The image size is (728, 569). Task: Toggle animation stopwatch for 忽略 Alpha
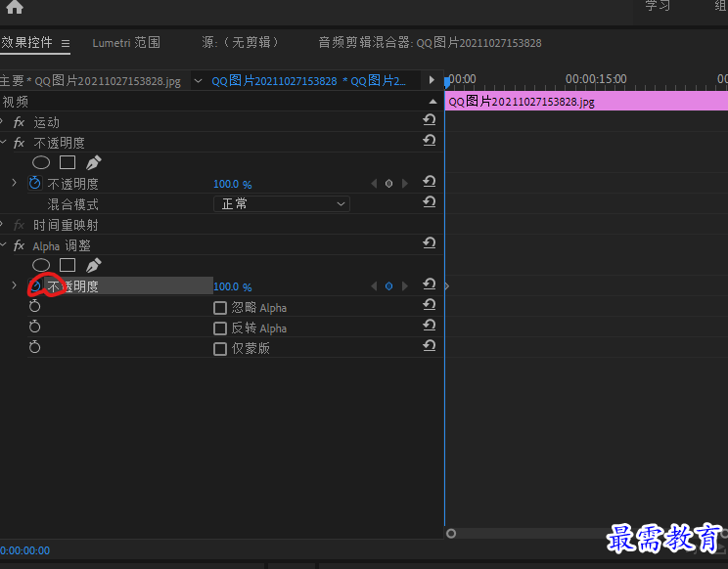pyautogui.click(x=35, y=306)
